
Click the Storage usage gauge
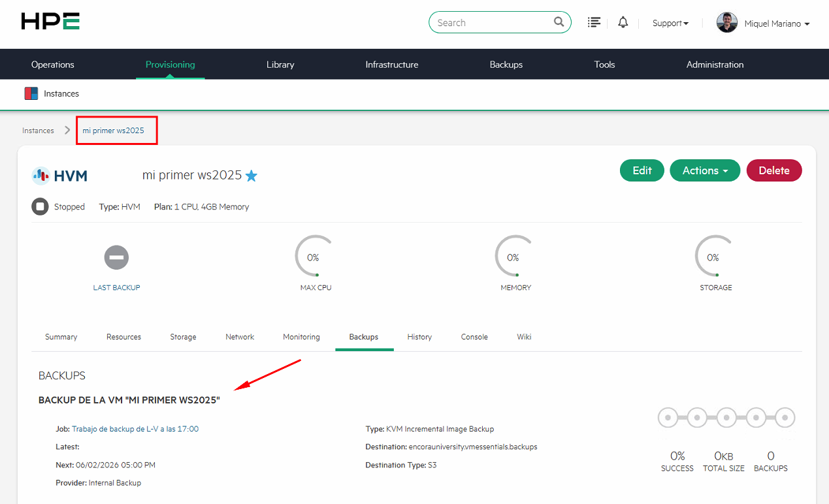click(x=713, y=257)
